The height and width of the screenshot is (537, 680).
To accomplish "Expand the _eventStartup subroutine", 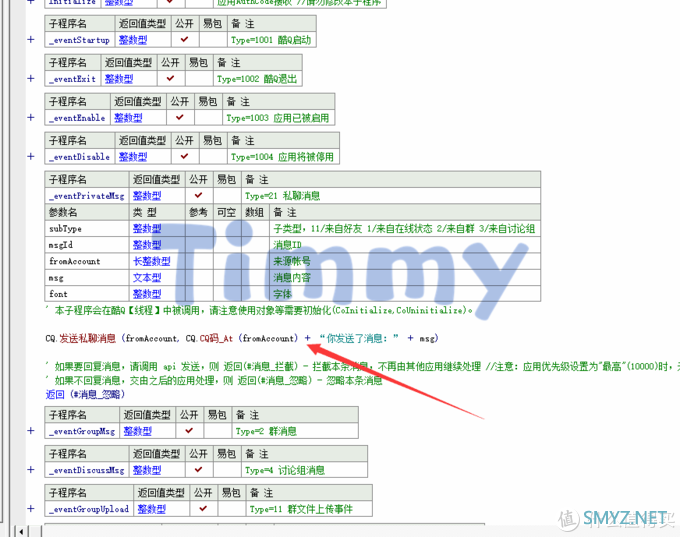I will click(31, 39).
